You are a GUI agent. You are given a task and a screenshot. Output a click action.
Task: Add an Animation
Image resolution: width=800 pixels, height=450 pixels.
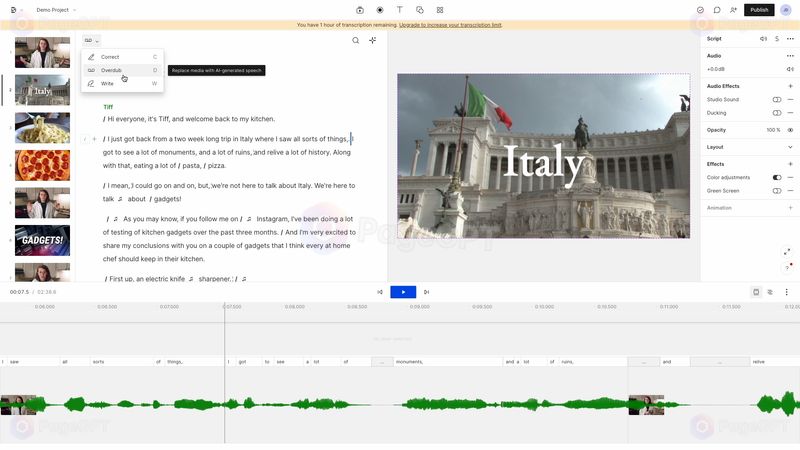pos(790,208)
